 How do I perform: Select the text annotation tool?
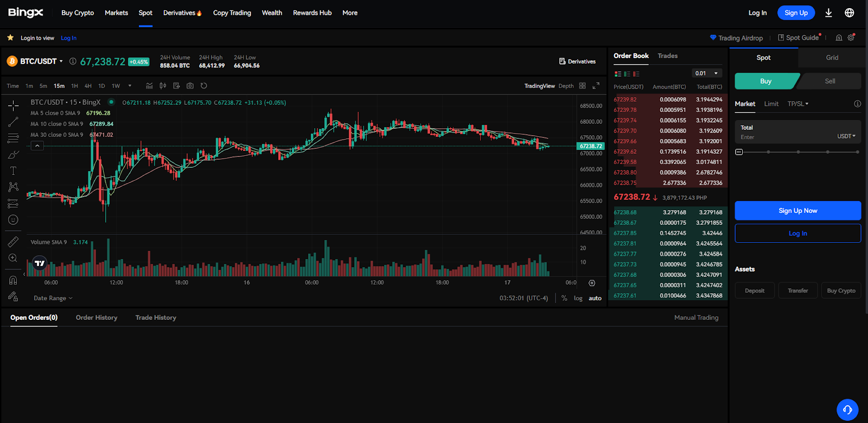[x=13, y=171]
